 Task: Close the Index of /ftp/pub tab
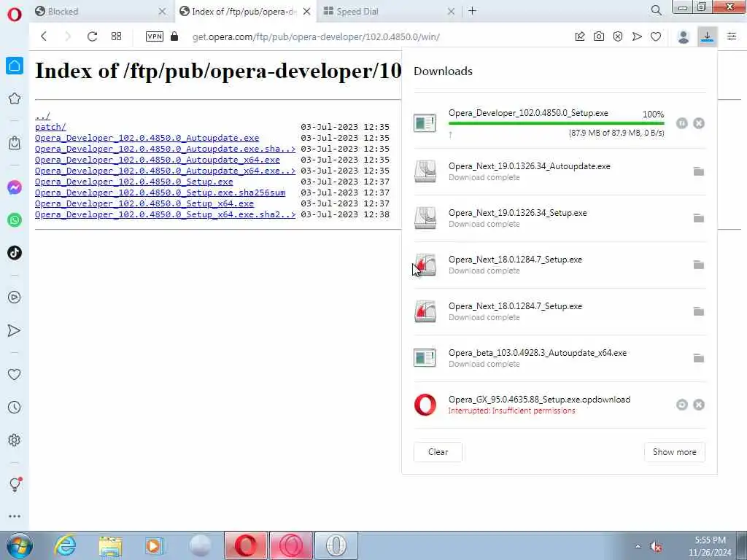click(x=307, y=12)
